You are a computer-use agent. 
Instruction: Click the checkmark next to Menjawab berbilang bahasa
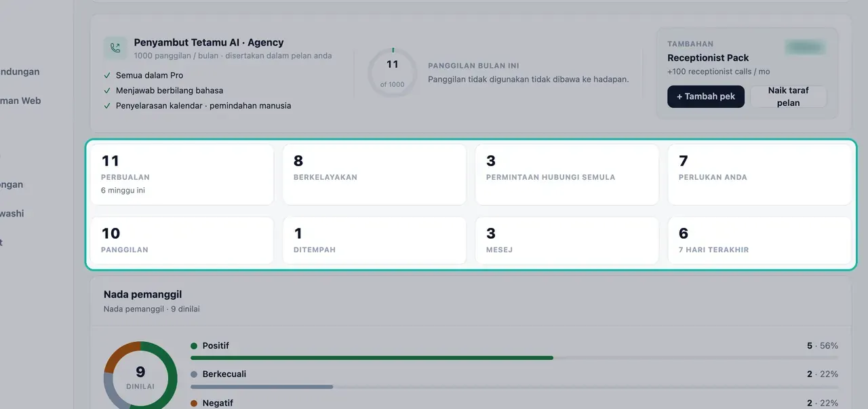[x=107, y=90]
